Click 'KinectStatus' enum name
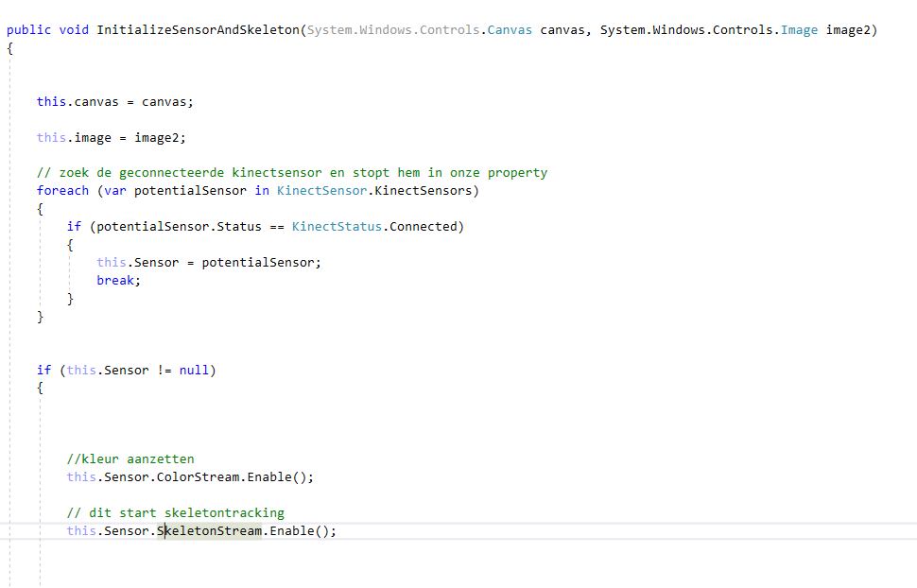 tap(337, 227)
